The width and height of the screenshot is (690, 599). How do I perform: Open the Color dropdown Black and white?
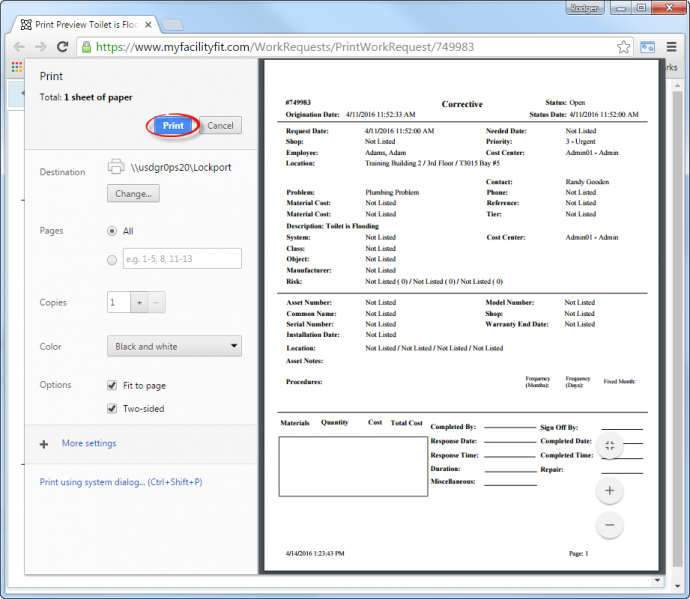174,346
